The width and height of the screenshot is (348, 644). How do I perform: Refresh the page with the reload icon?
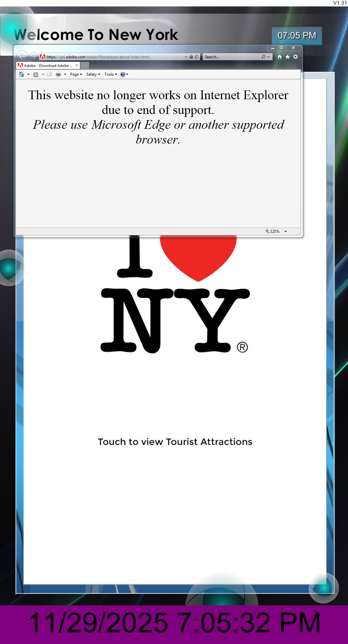click(x=197, y=57)
